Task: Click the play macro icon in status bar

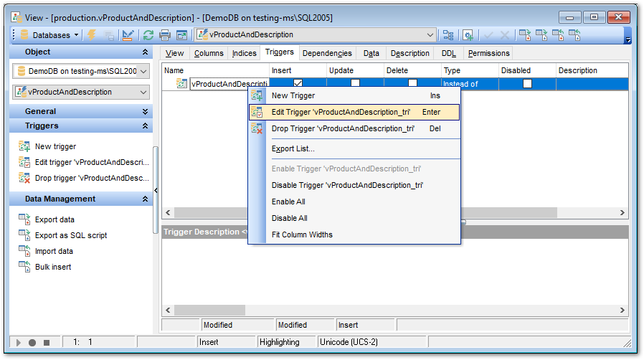Action: (18, 342)
